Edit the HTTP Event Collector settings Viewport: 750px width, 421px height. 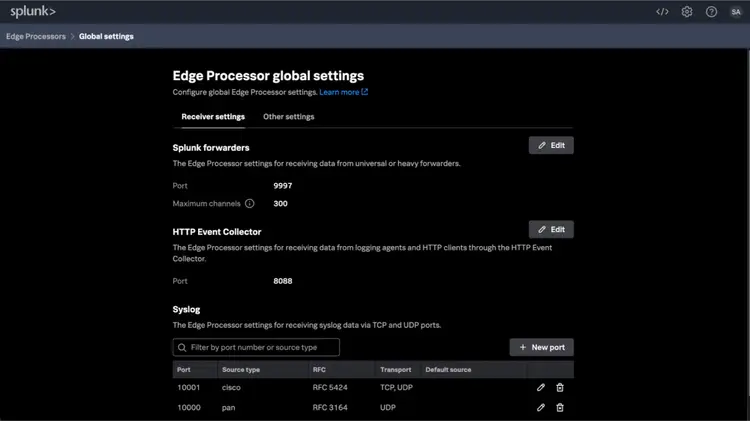551,230
